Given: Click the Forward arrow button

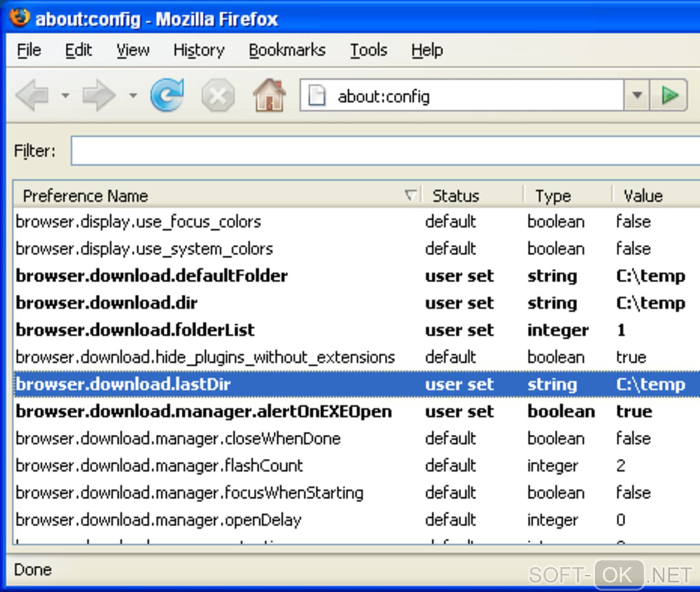Looking at the screenshot, I should click(x=99, y=95).
